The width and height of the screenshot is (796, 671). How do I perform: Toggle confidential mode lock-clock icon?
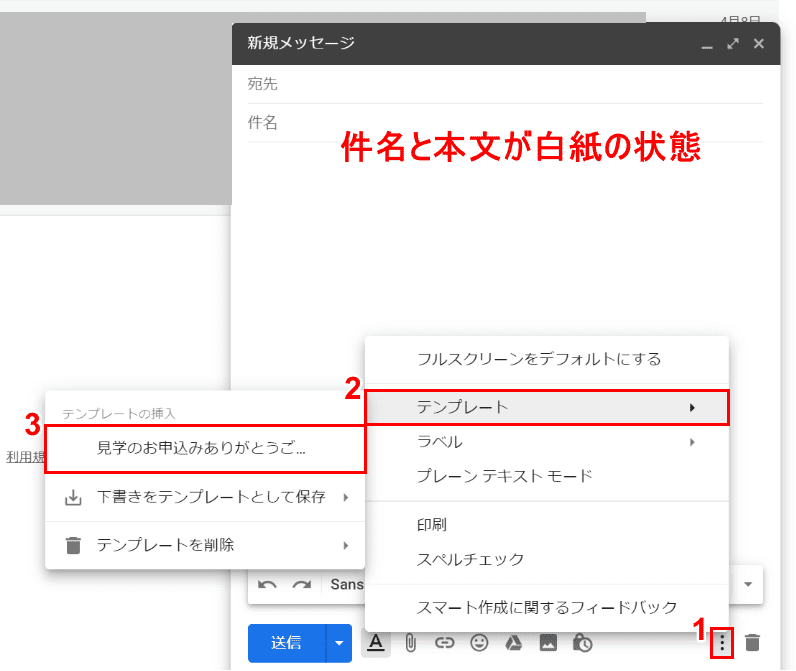[x=582, y=643]
